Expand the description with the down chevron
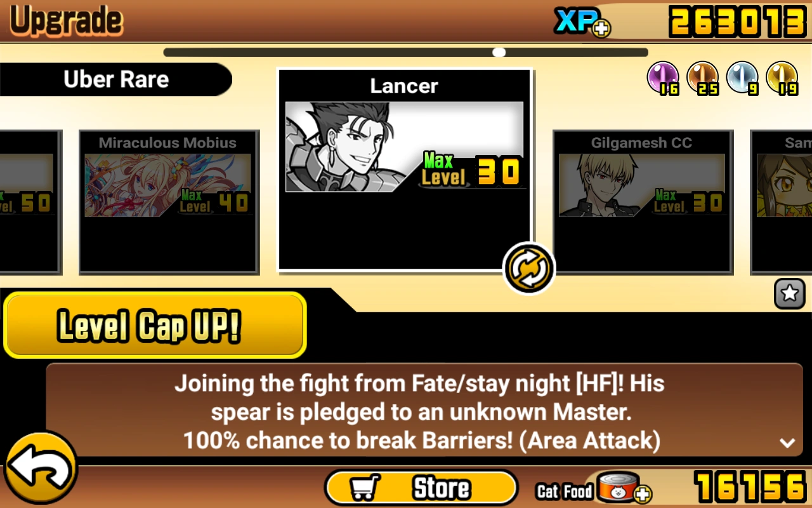This screenshot has width=812, height=508. [787, 443]
